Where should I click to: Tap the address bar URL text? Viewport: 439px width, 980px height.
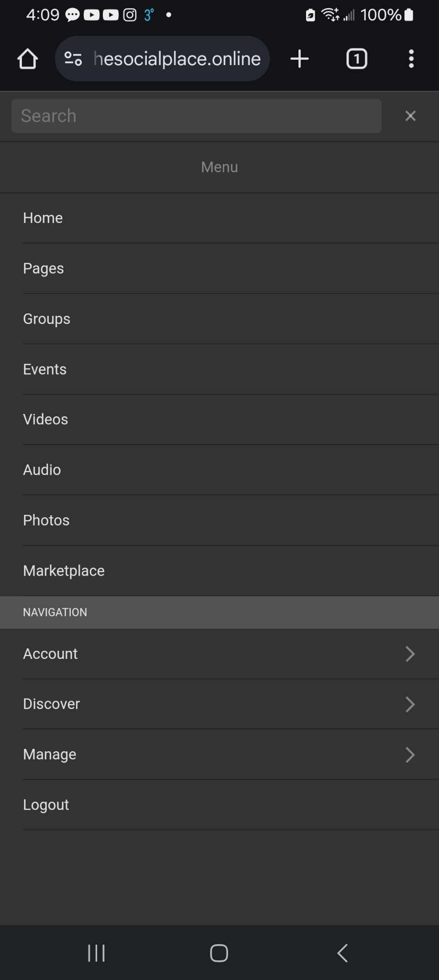click(x=177, y=59)
